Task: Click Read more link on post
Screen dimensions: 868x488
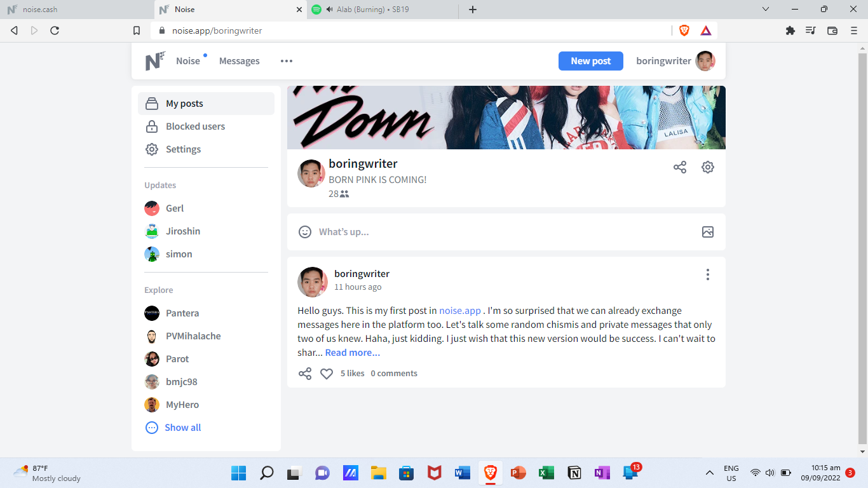Action: [x=353, y=353]
